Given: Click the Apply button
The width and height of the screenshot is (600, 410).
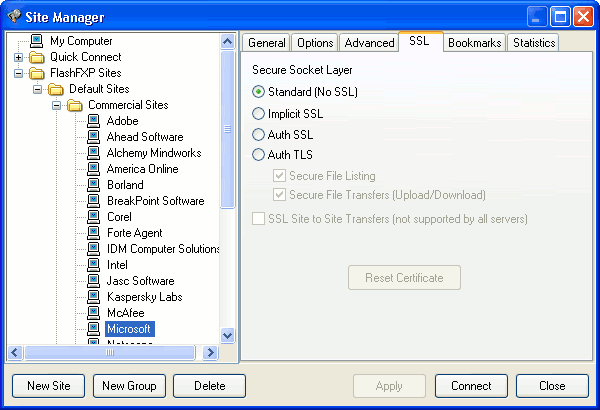Looking at the screenshot, I should (x=389, y=386).
